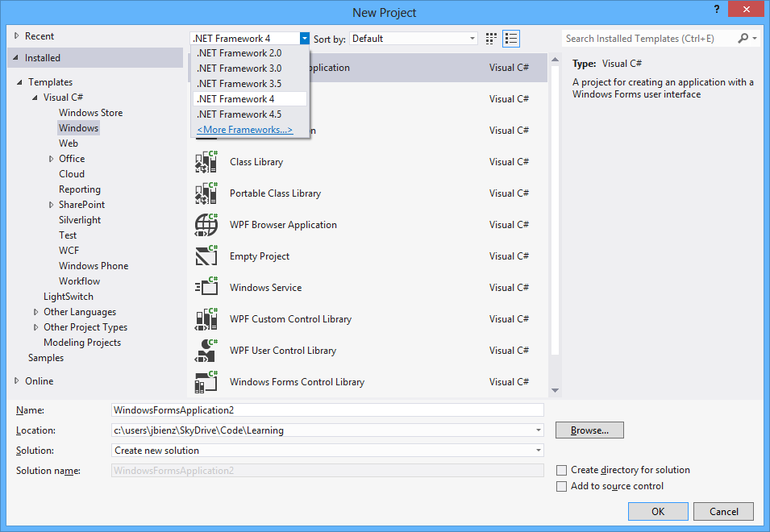Collapse the Visual C# node

click(35, 98)
